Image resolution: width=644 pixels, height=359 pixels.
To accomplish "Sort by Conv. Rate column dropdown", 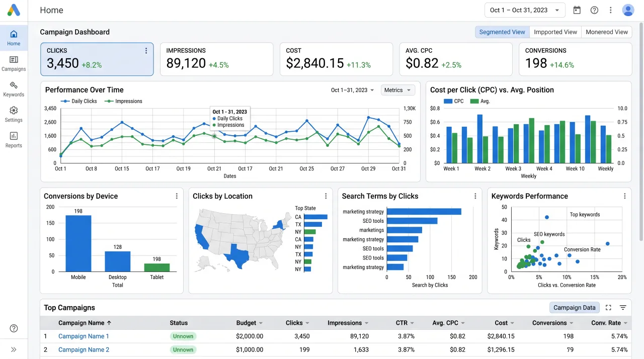I will [625, 323].
